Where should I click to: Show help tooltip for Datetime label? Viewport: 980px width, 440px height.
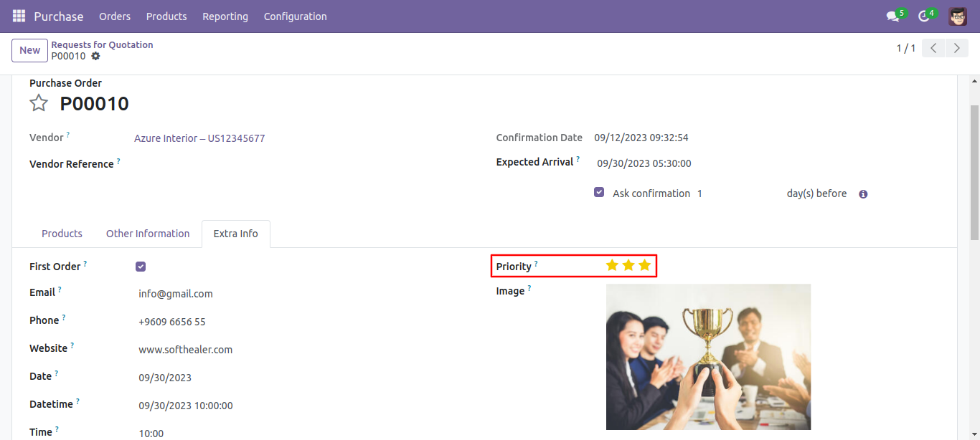click(77, 401)
